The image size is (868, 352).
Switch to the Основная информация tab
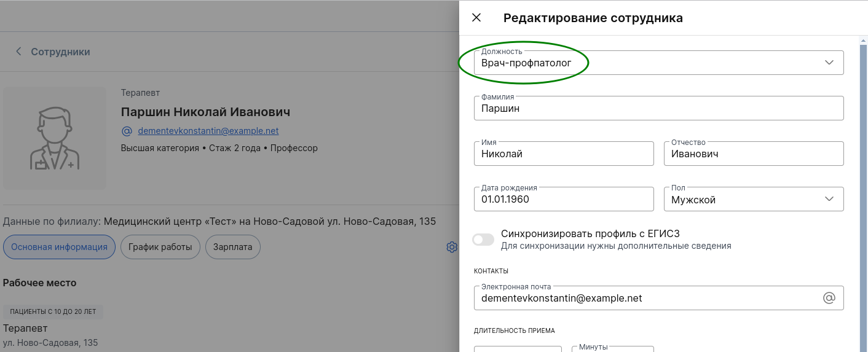pyautogui.click(x=59, y=247)
